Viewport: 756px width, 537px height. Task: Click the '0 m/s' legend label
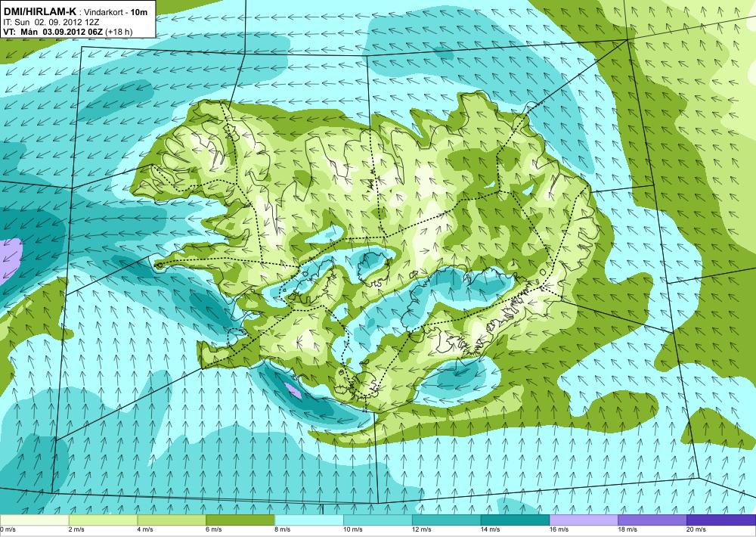point(8,529)
